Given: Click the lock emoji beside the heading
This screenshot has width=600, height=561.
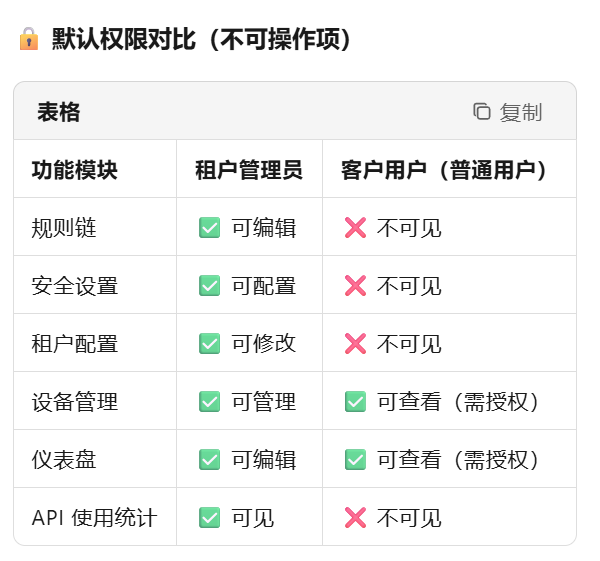Looking at the screenshot, I should coord(29,39).
